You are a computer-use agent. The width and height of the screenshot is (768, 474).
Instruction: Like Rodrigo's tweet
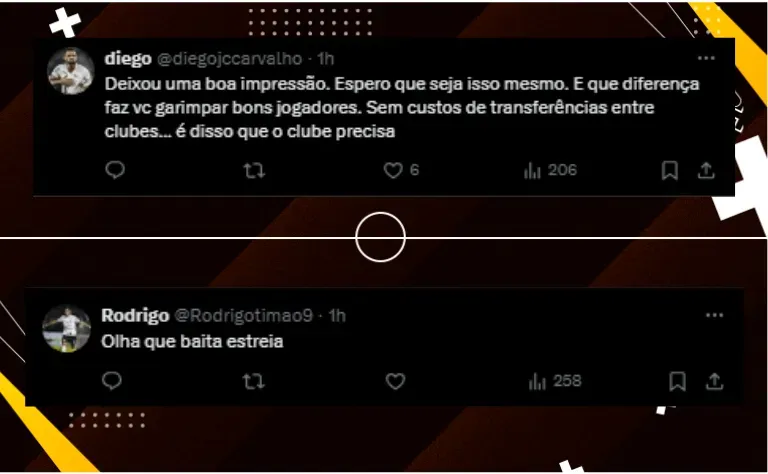[x=395, y=381]
